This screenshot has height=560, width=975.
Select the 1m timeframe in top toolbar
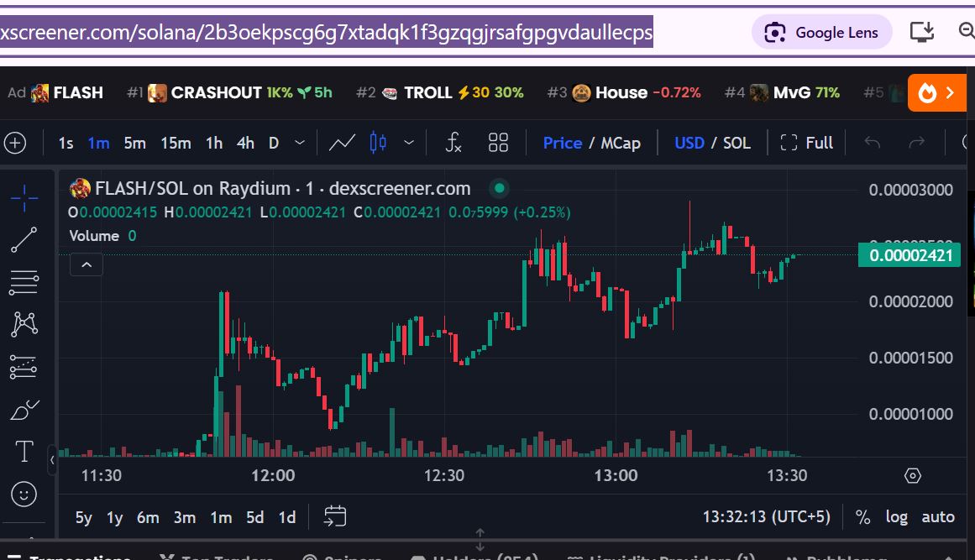98,144
